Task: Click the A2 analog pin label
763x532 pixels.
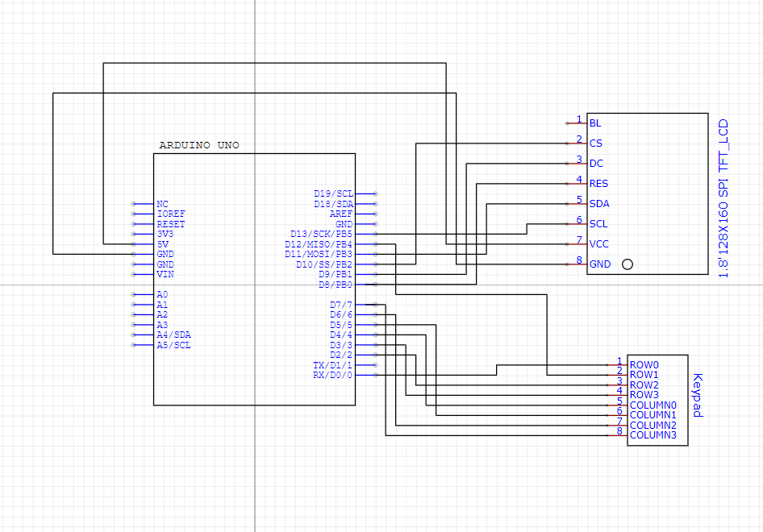Action: tap(162, 314)
